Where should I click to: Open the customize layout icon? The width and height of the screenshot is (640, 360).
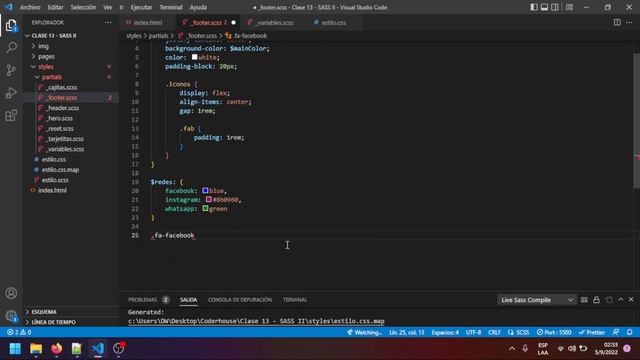(x=569, y=7)
